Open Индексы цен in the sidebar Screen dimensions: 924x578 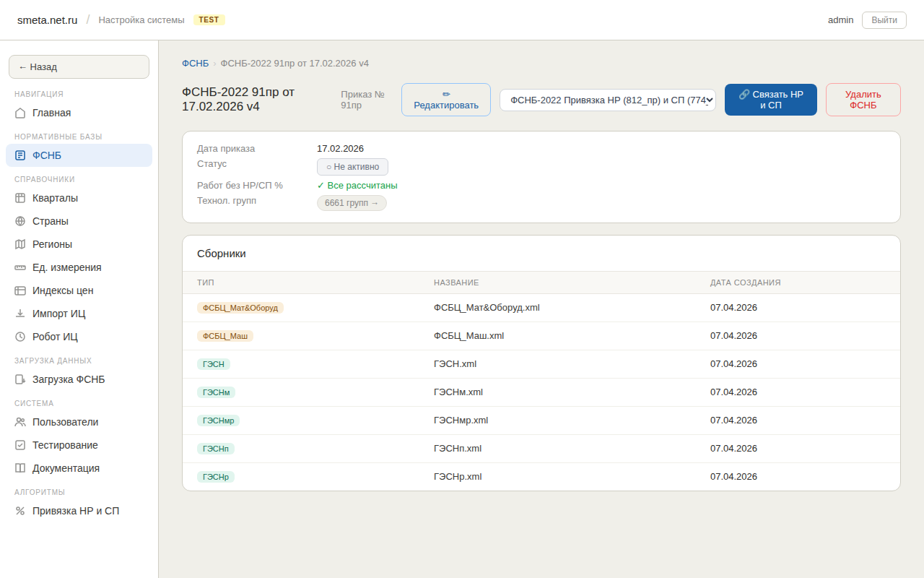click(x=63, y=290)
